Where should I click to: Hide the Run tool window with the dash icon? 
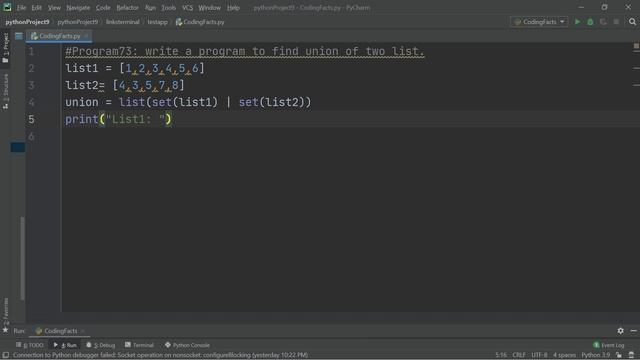633,331
